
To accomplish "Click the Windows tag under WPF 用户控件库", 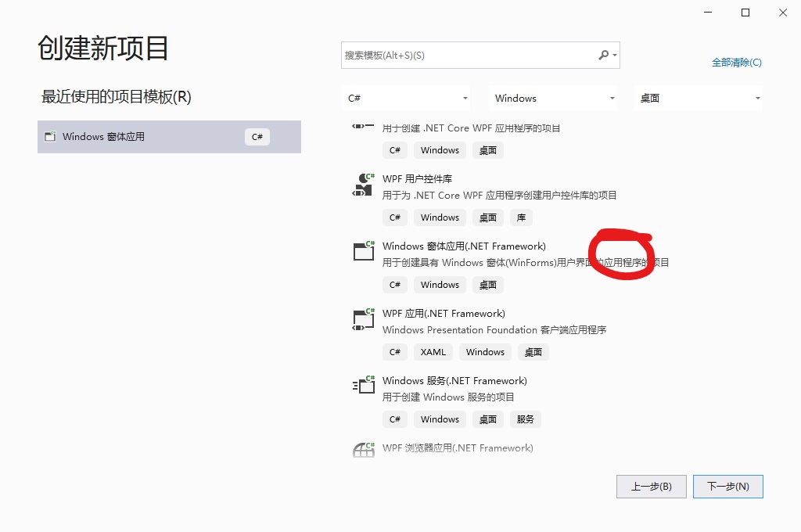I will pyautogui.click(x=440, y=217).
